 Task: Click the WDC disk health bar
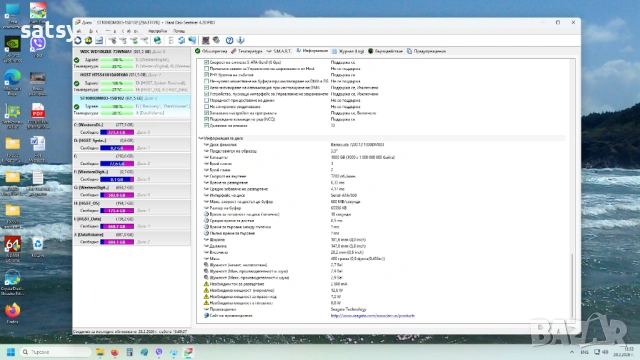pyautogui.click(x=117, y=60)
